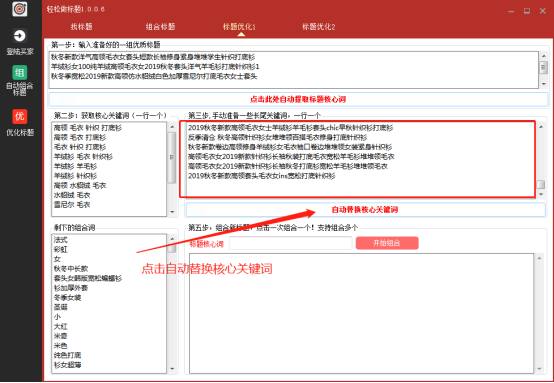This screenshot has width=554, height=383.
Task: Select keyword row 羊绒衫 针织衫
Action: 75,176
